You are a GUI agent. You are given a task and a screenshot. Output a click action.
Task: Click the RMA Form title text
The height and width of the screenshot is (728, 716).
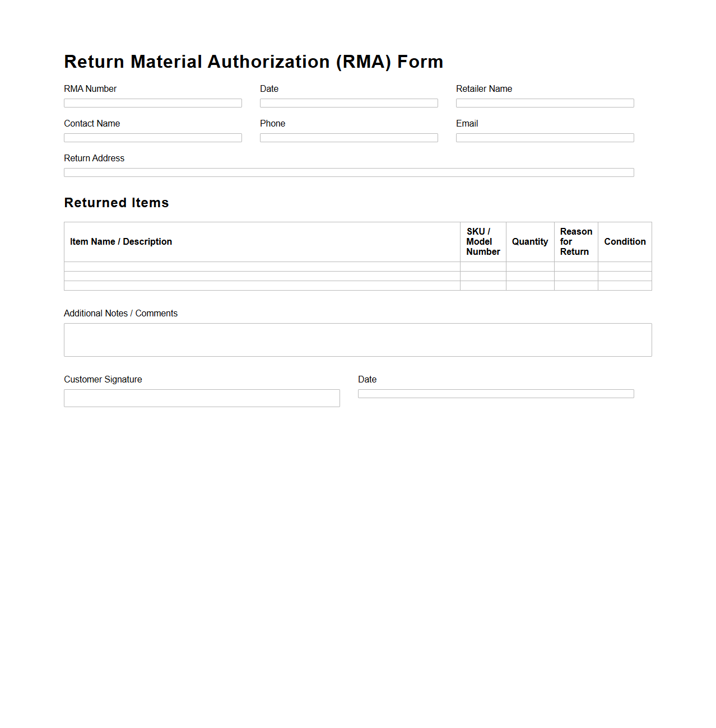(253, 62)
